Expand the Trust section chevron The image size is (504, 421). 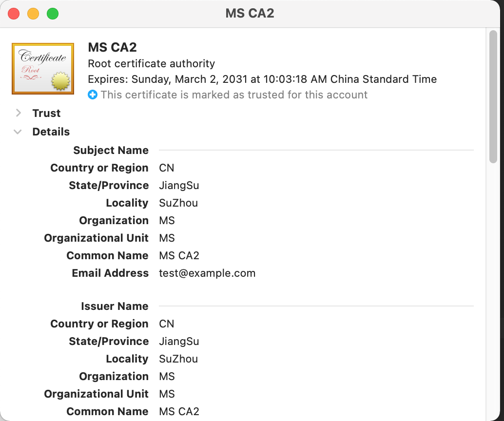tap(19, 113)
